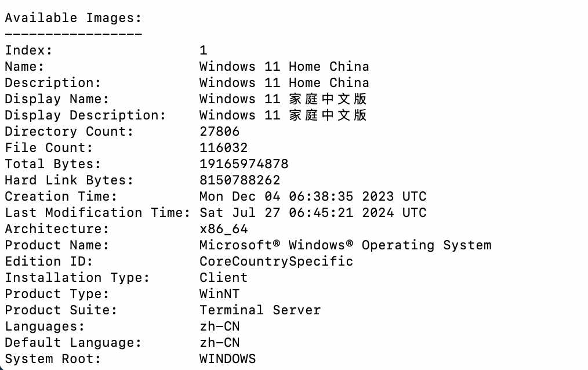Click the Installation Type value Client

pyautogui.click(x=223, y=277)
